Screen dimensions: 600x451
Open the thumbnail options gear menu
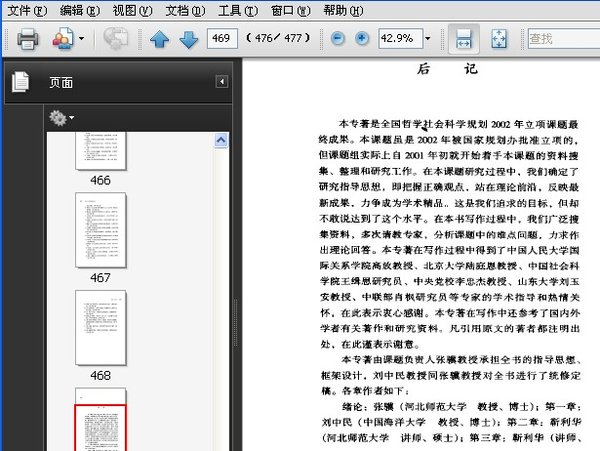[x=60, y=118]
